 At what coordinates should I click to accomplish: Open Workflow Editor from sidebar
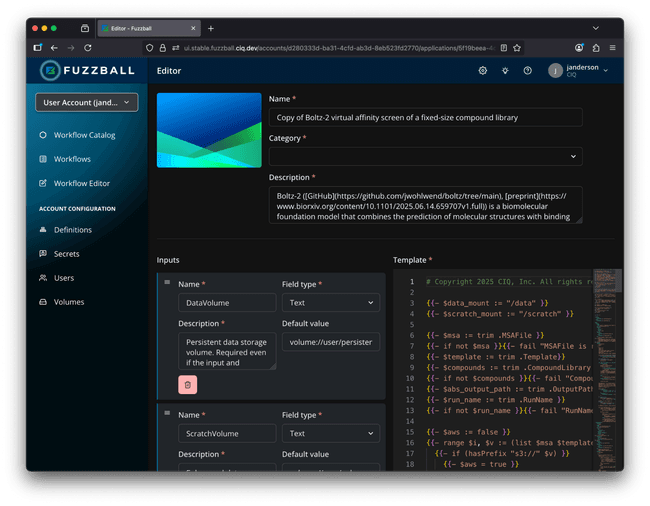click(x=82, y=183)
